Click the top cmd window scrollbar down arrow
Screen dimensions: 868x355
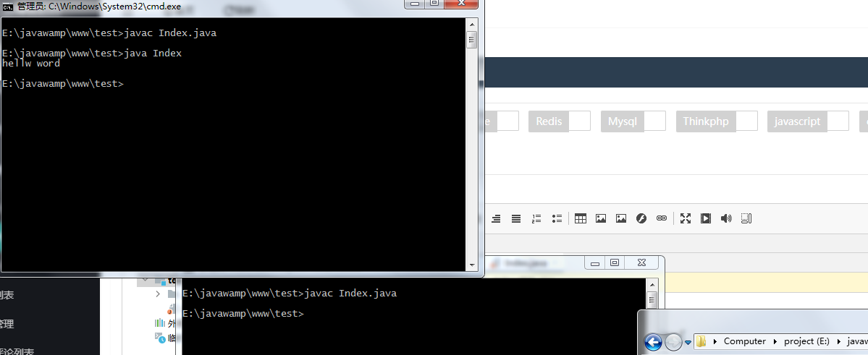click(472, 265)
